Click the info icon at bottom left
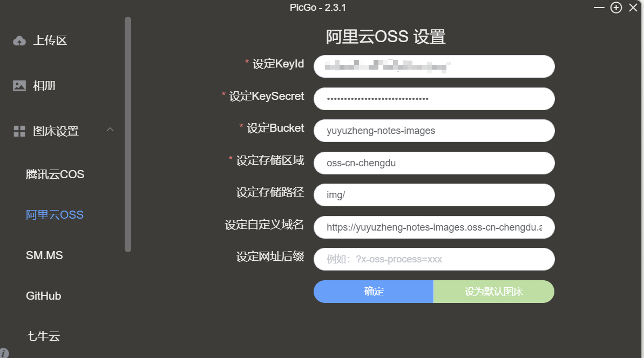Viewport: 644px width, 358px height. click(x=4, y=353)
